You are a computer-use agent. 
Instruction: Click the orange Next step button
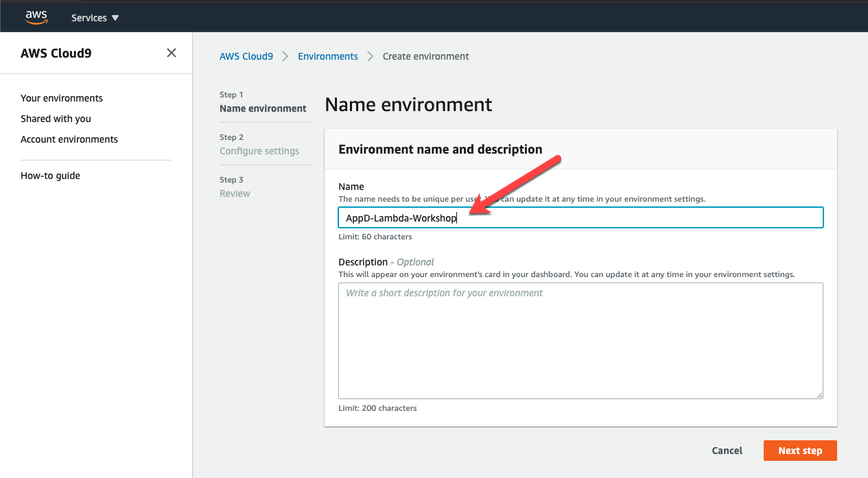tap(799, 451)
